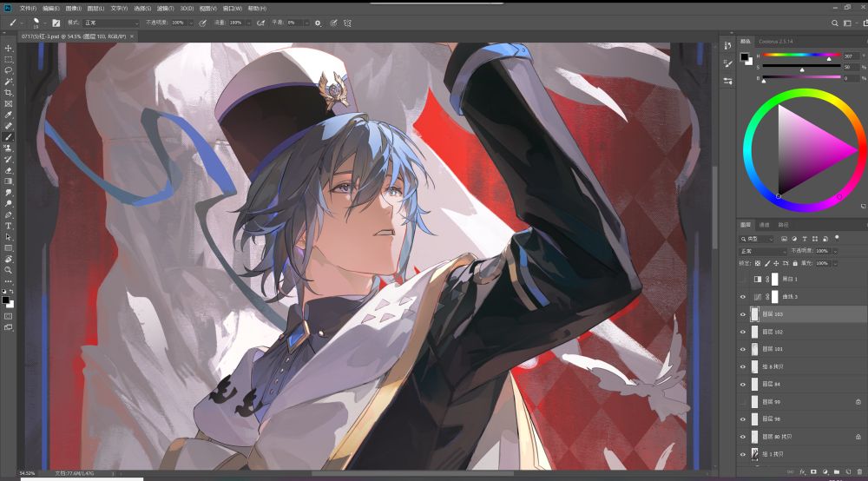Open the 滤镜(T) menu
This screenshot has height=481, width=868.
166,9
